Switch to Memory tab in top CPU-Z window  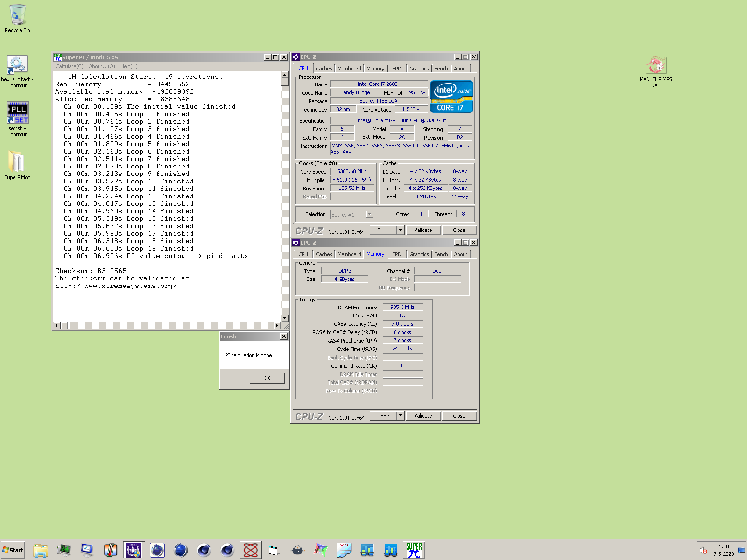pos(375,69)
